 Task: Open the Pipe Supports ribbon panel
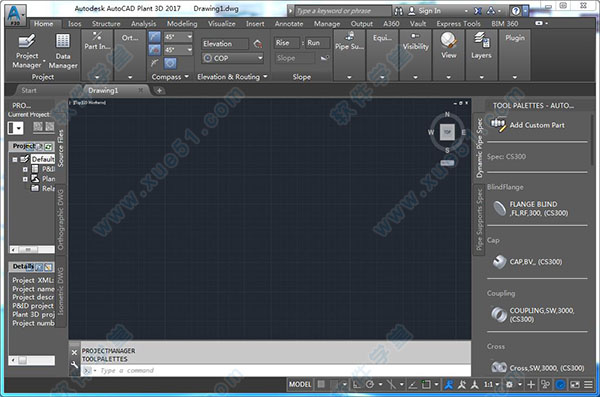349,42
